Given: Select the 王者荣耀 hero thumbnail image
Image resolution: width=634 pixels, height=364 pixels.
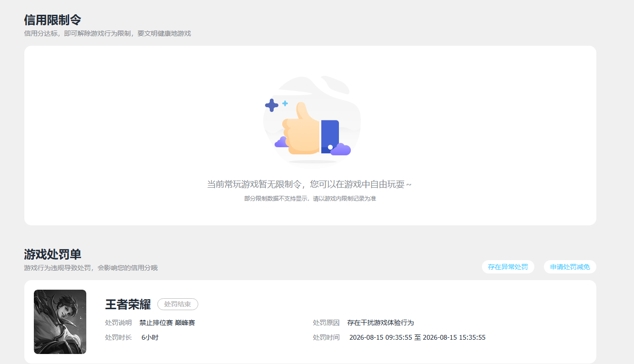Looking at the screenshot, I should click(60, 322).
